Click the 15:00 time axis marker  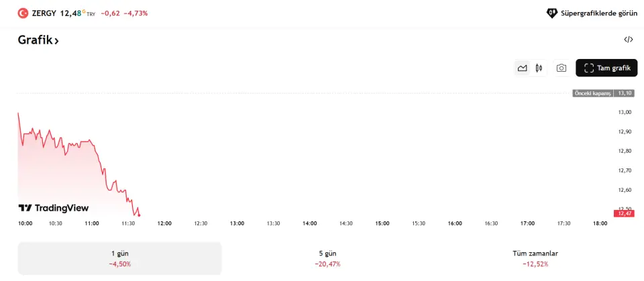coord(382,223)
